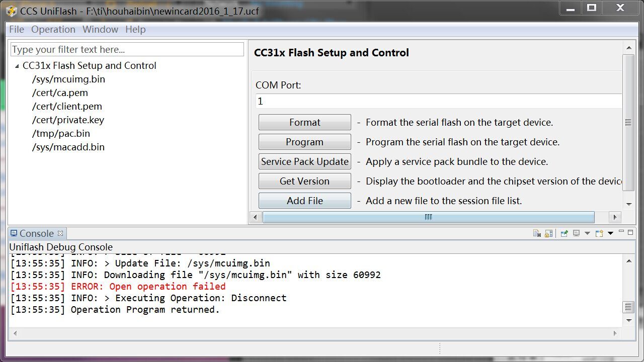Select CC31x Flash Setup and Control tree item
Viewport: 644px width, 362px height.
click(90, 65)
